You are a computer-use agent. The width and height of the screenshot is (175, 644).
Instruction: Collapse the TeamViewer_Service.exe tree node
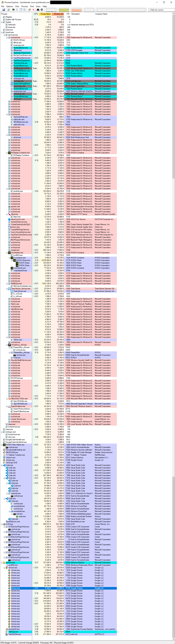[x=7, y=288]
